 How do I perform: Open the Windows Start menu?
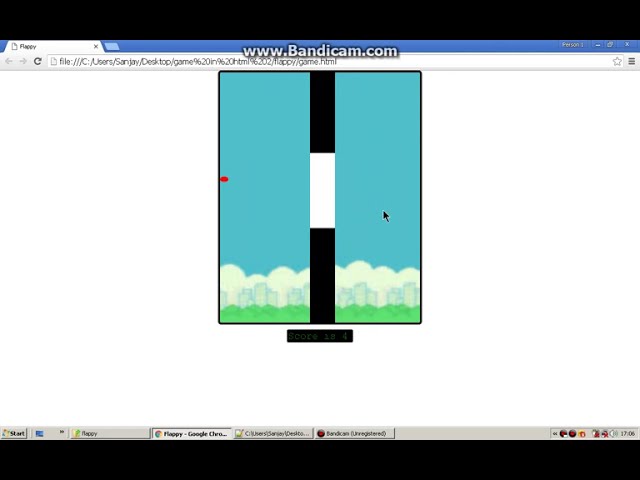tap(14, 433)
